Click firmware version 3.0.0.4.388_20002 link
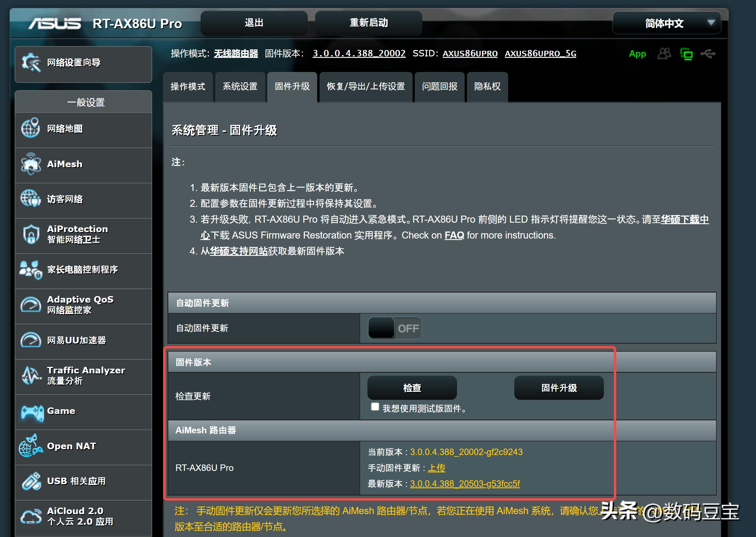 359,53
